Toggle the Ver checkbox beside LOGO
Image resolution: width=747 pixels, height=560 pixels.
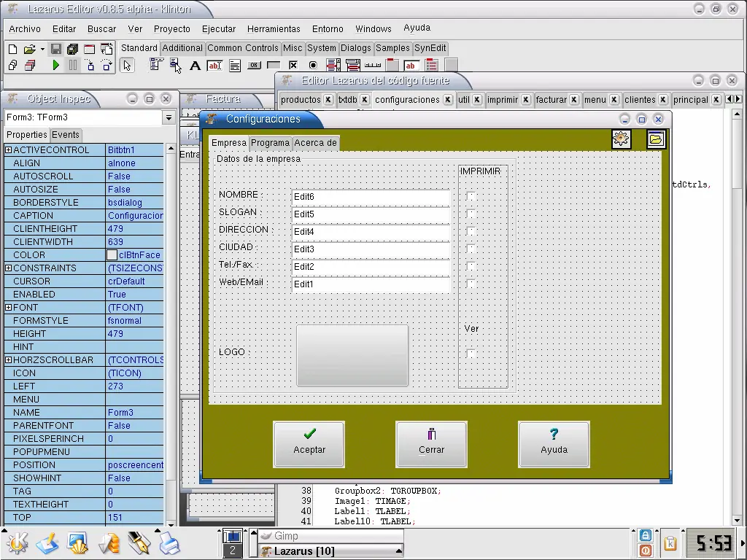(x=471, y=354)
